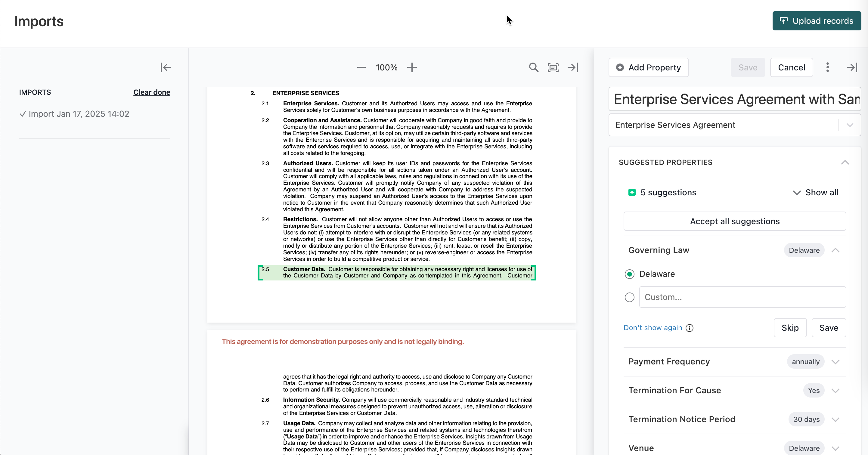868x455 pixels.
Task: Edit the agreement title field
Action: tap(735, 99)
